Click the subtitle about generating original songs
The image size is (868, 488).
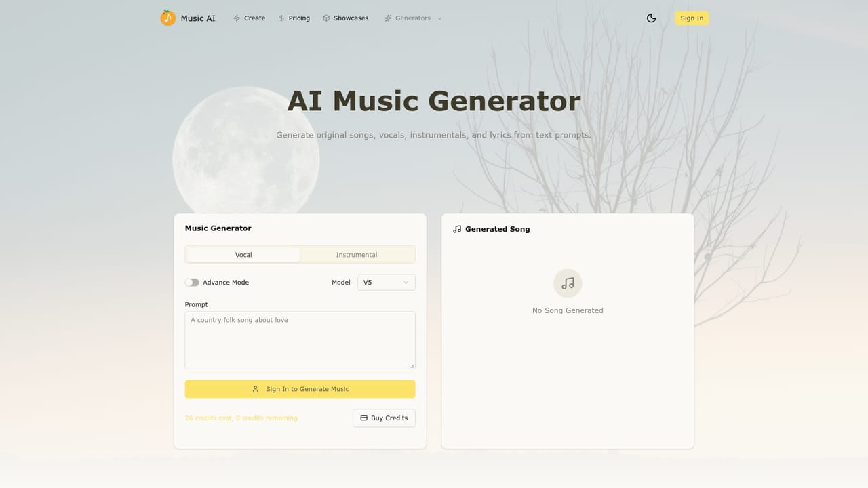[434, 135]
